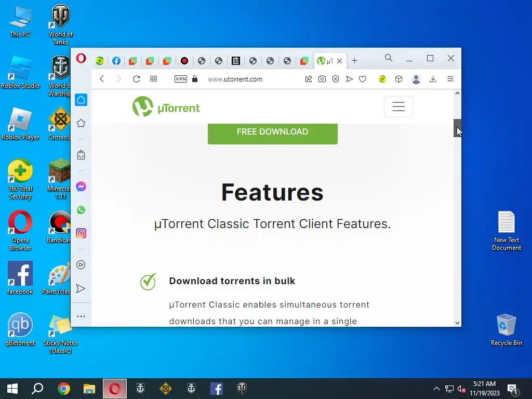Open Speed Dial grid in Opera toolbar
This screenshot has height=399, width=532.
153,79
